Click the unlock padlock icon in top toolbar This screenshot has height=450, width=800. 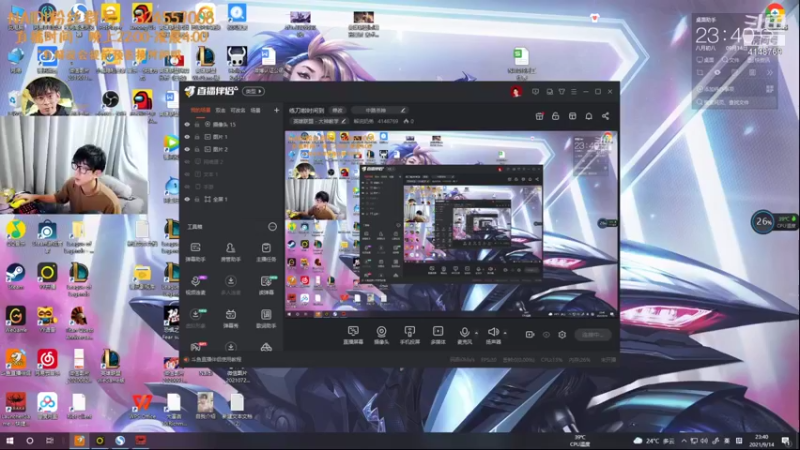(x=556, y=116)
